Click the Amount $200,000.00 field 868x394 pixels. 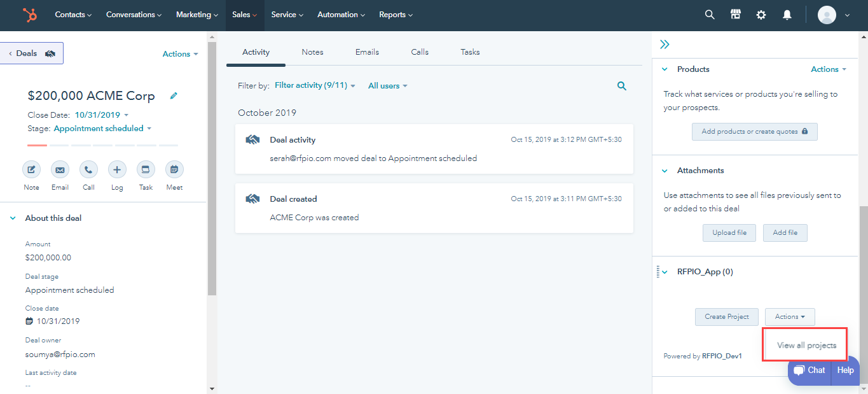pos(48,258)
